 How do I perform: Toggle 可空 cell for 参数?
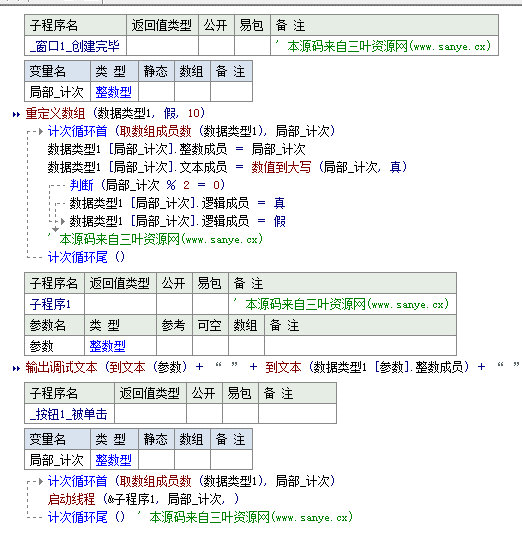210,345
